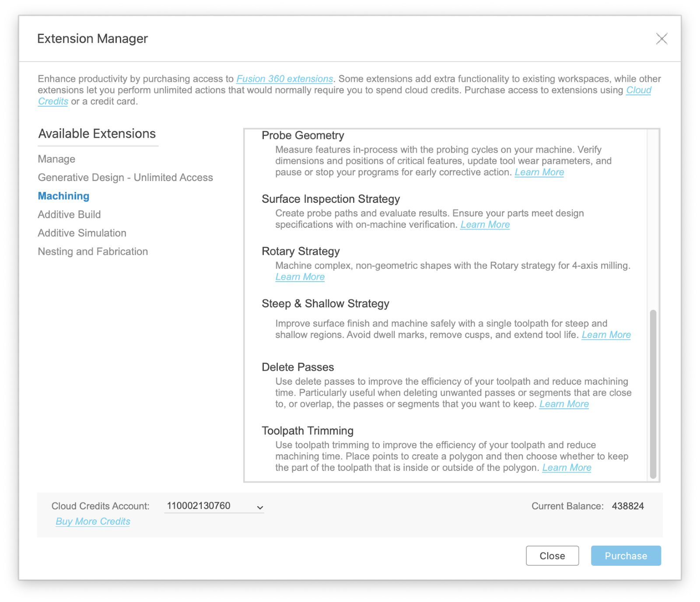Choose Nesting and Fabrication extension

[x=93, y=252]
